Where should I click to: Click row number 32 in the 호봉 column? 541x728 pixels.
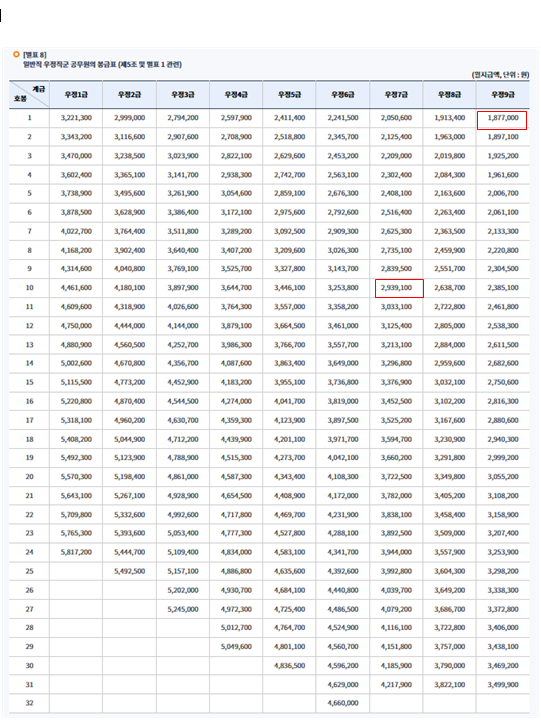[x=29, y=703]
